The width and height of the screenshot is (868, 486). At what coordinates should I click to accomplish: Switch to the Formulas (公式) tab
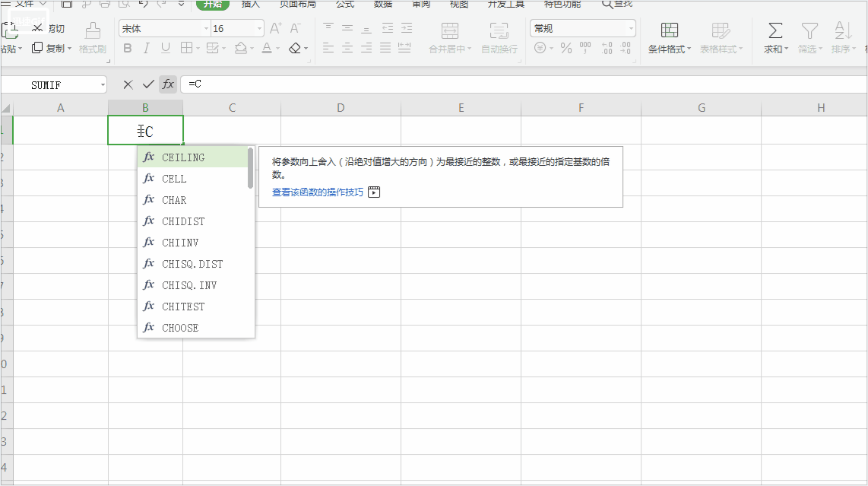[345, 5]
